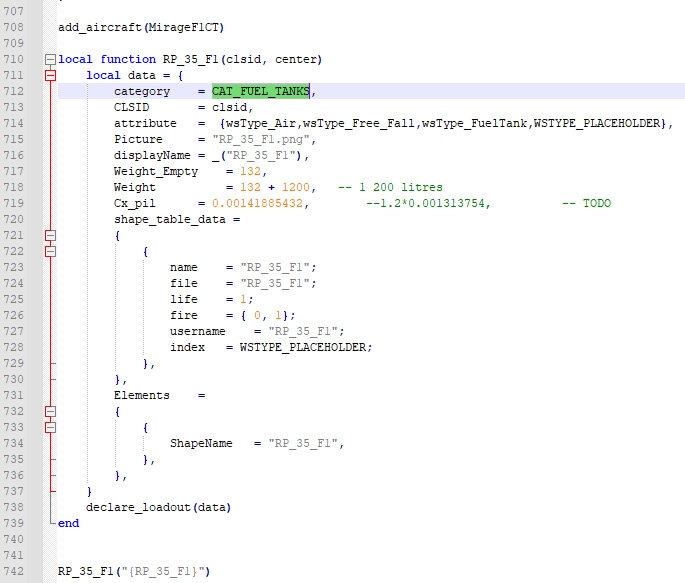This screenshot has width=685, height=583.
Task: Click the highlighted CAT_FUEL_TANKS text
Action: coord(261,91)
